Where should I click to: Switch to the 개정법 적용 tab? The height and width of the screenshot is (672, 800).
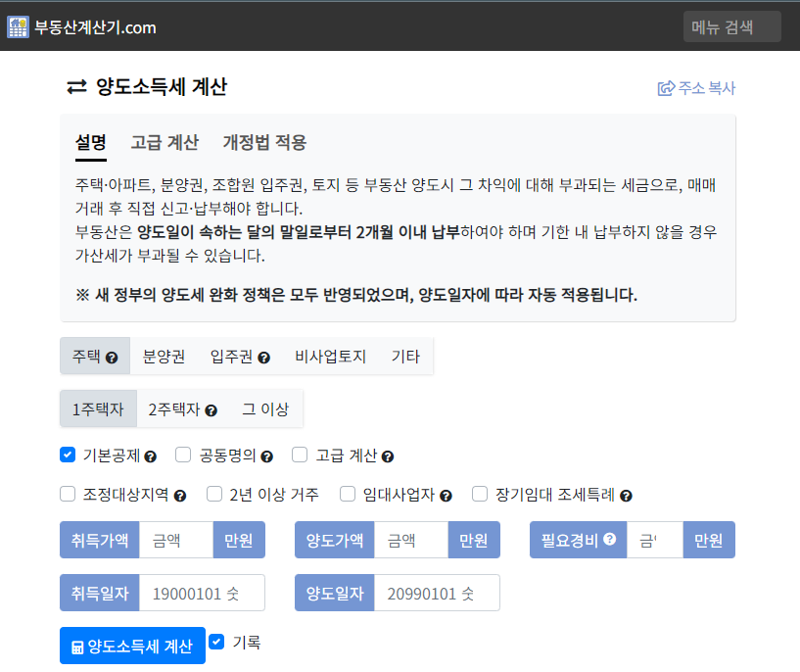264,142
